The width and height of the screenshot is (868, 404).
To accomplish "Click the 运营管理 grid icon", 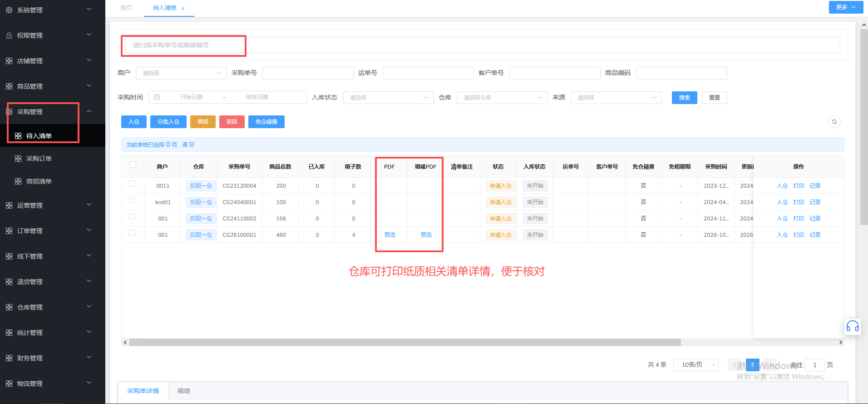I will pos(9,205).
